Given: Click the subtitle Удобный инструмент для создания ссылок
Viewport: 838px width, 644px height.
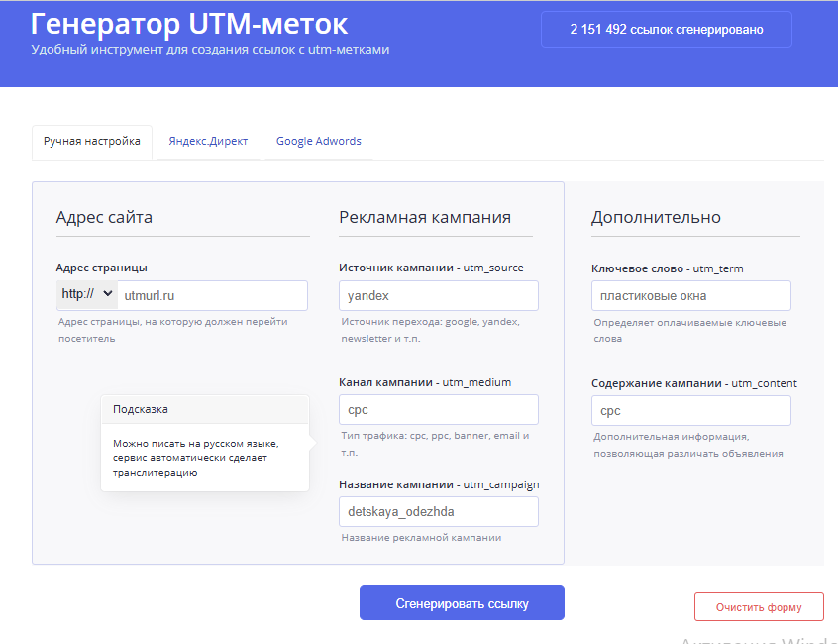Looking at the screenshot, I should (211, 50).
